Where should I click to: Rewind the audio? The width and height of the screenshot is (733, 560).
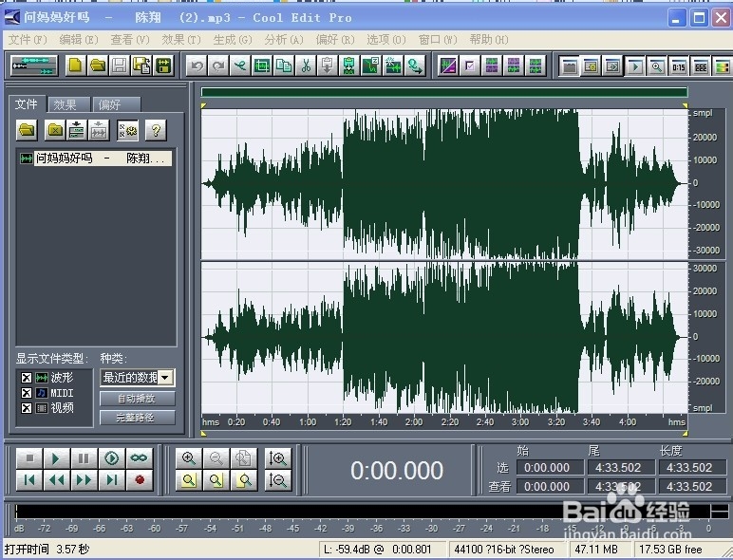click(x=56, y=480)
